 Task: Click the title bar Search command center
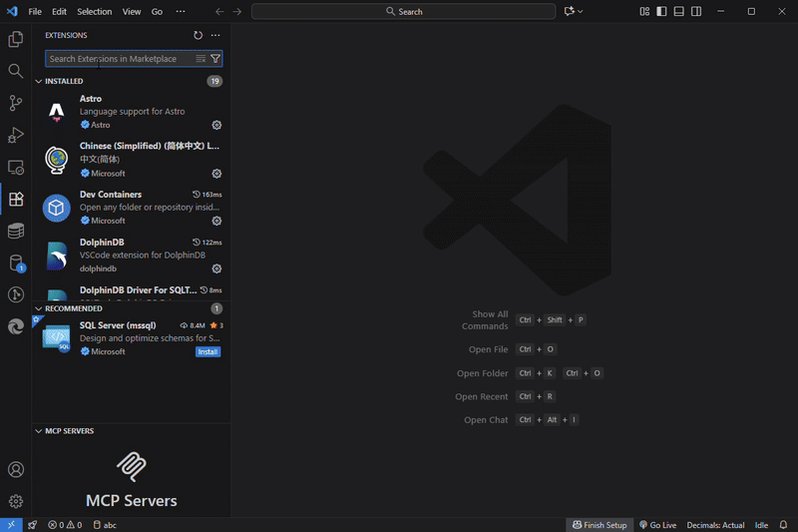pyautogui.click(x=404, y=11)
